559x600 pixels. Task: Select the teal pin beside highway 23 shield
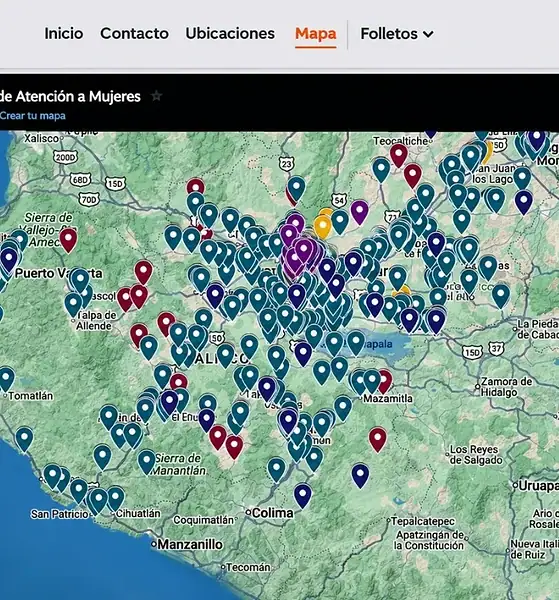pyautogui.click(x=296, y=188)
